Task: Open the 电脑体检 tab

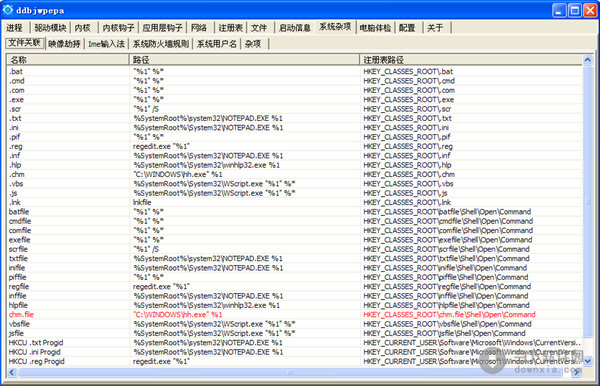Action: (375, 28)
